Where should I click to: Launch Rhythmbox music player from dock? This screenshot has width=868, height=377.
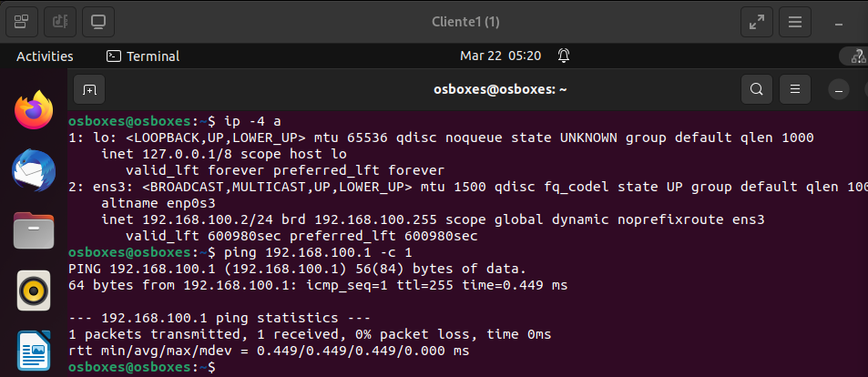tap(34, 290)
